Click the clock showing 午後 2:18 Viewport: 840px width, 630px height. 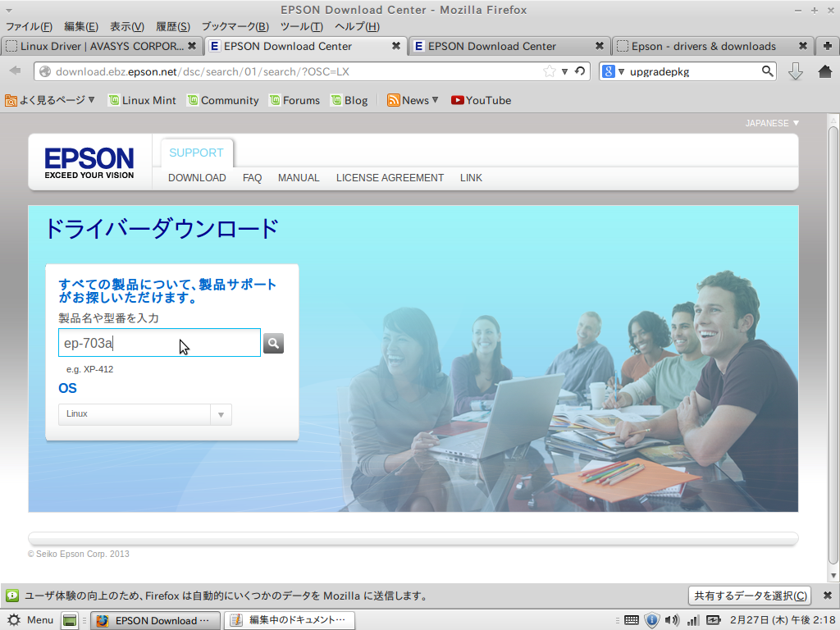(x=782, y=620)
